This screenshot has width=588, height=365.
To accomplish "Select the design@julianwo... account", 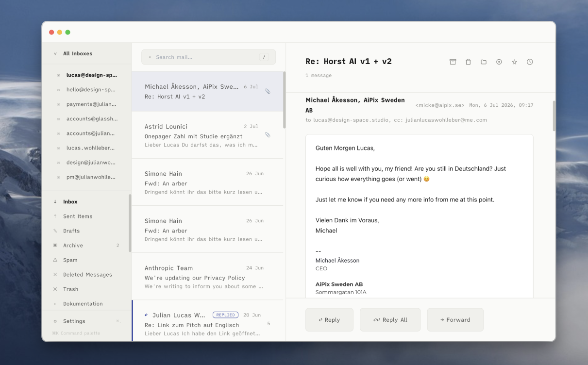I will (86, 163).
